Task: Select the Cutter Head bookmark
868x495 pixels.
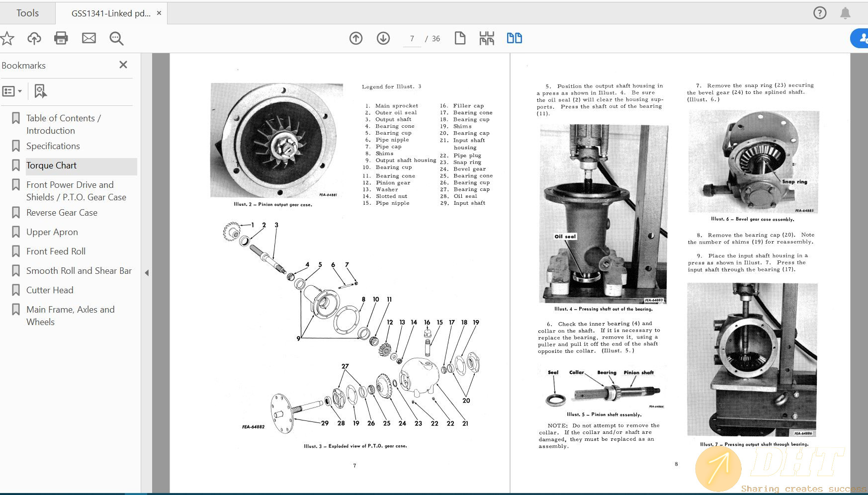Action: pos(50,290)
